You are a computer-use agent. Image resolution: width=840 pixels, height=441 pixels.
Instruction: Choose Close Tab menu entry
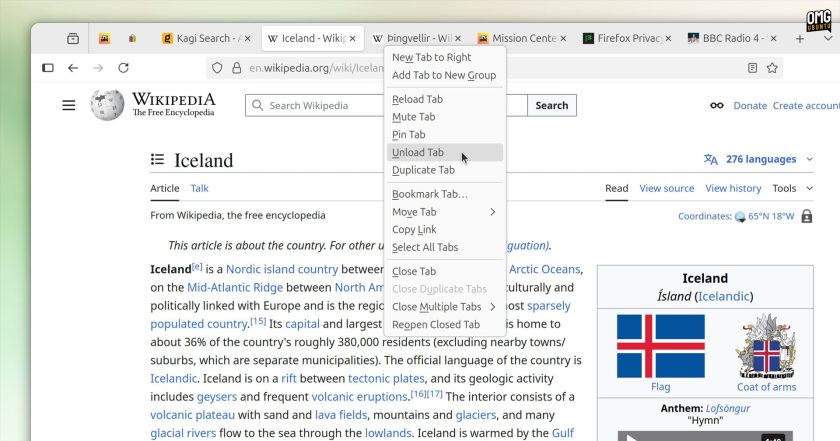point(445,271)
